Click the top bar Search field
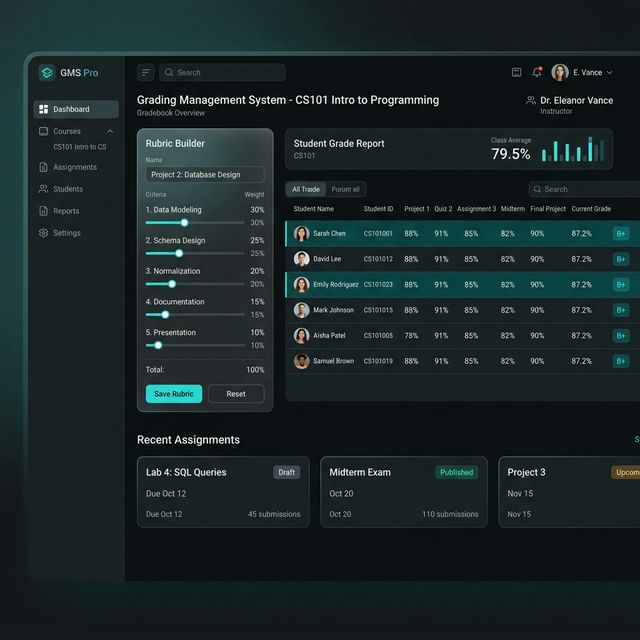 (x=222, y=72)
